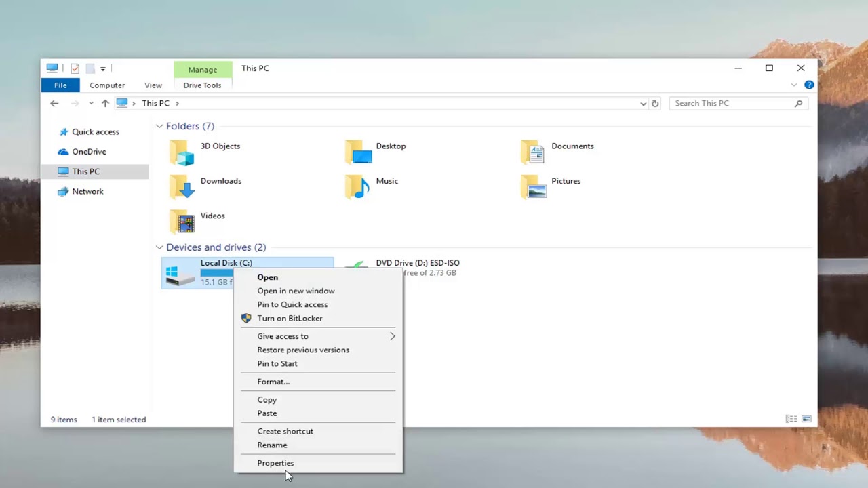Select the Music folder icon
Screen dimensions: 868x488
click(x=357, y=187)
